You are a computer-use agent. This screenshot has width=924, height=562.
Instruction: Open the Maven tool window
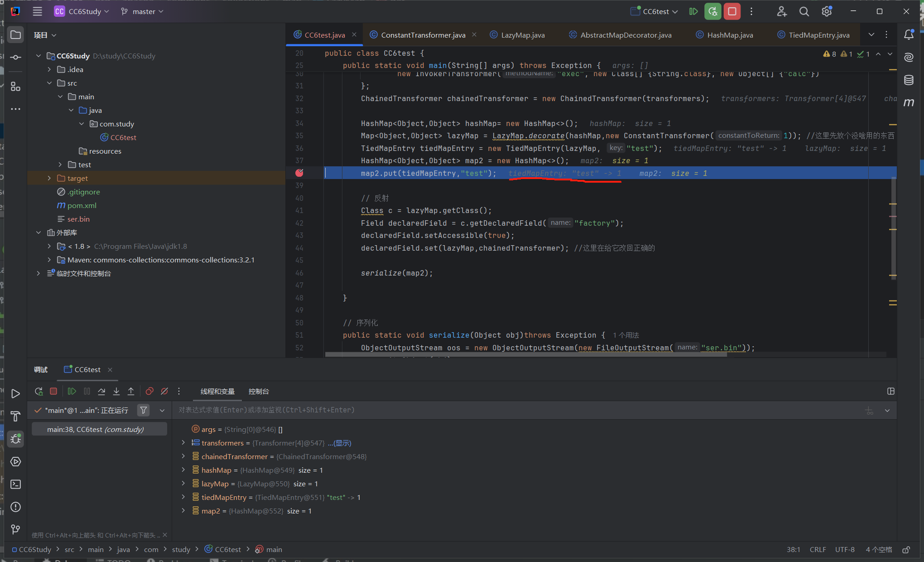point(909,103)
